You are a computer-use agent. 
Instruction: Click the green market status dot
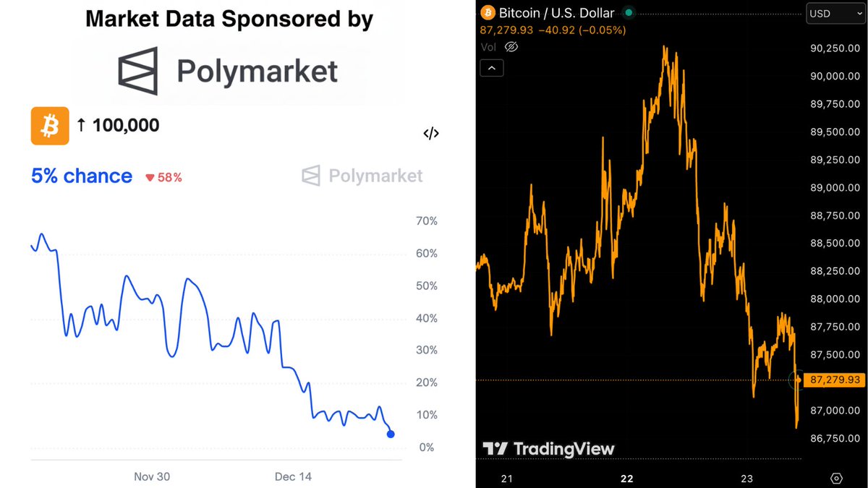629,13
